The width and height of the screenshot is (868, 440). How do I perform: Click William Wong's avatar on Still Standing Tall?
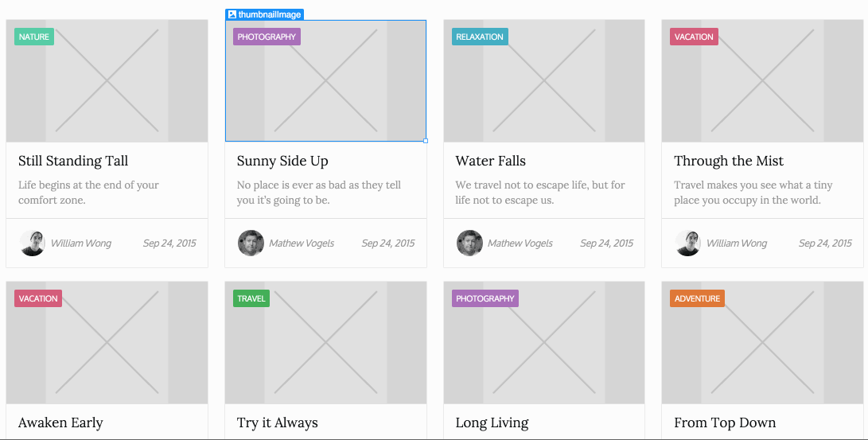[x=32, y=243]
